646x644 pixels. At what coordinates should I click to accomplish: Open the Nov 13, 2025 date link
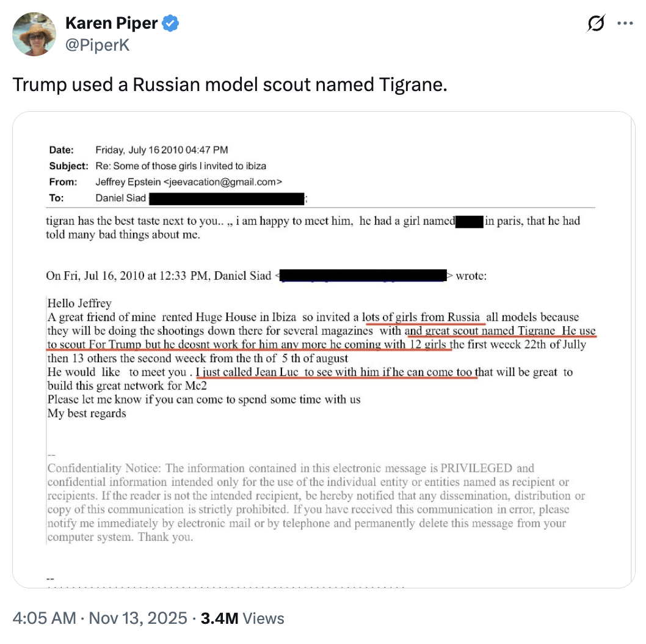point(138,618)
